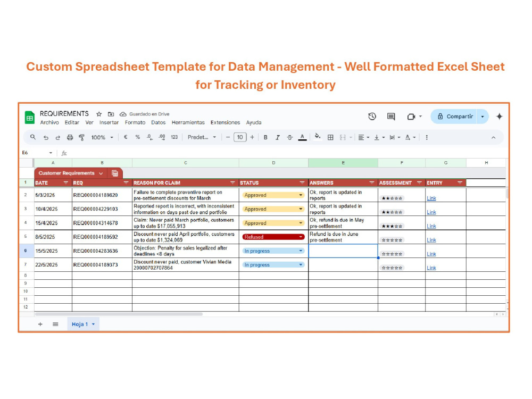Open the Compartir dropdown arrow

[x=483, y=117]
